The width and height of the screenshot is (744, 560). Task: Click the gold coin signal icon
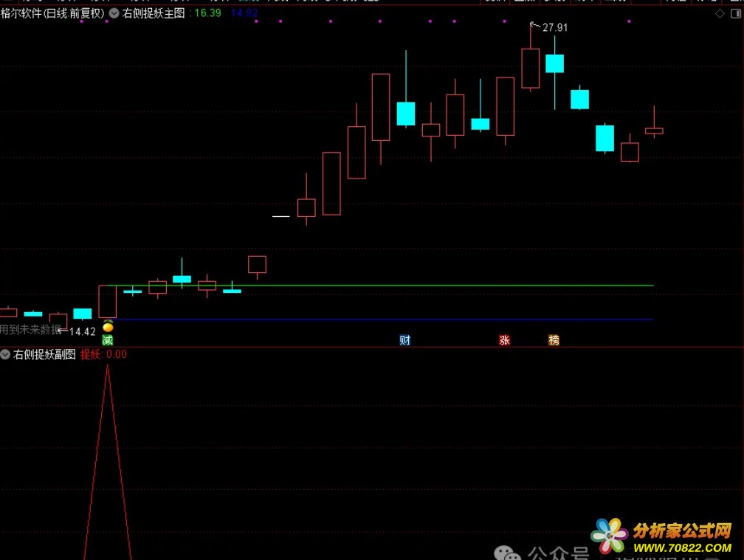click(x=108, y=327)
